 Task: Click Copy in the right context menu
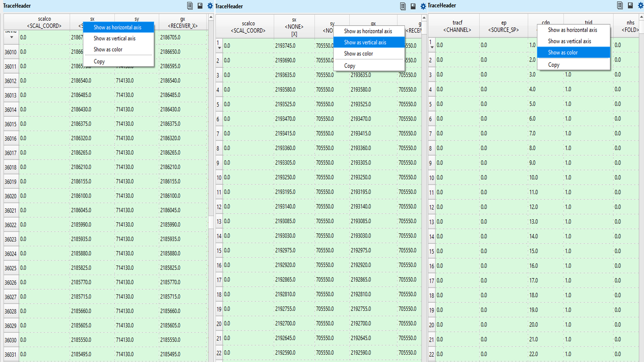(554, 65)
